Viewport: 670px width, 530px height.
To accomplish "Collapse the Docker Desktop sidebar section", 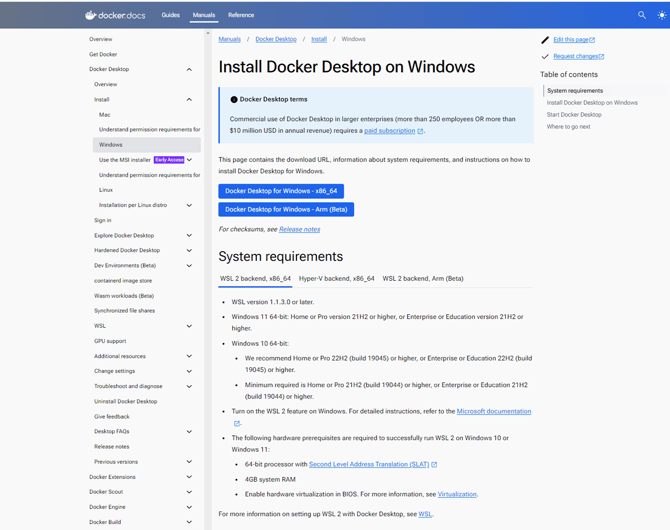I will pos(189,70).
